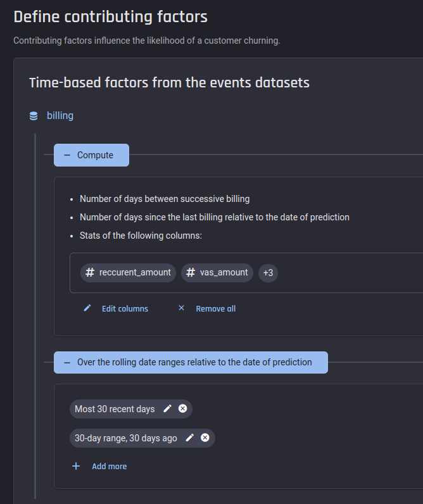Image resolution: width=423 pixels, height=504 pixels.
Task: Show the +3 additional columns
Action: pyautogui.click(x=268, y=272)
